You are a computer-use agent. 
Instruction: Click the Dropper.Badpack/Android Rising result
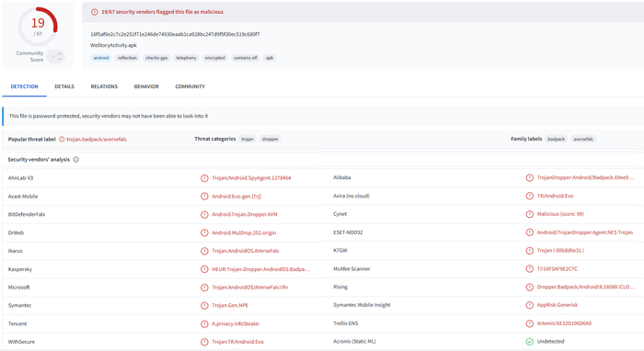(586, 287)
